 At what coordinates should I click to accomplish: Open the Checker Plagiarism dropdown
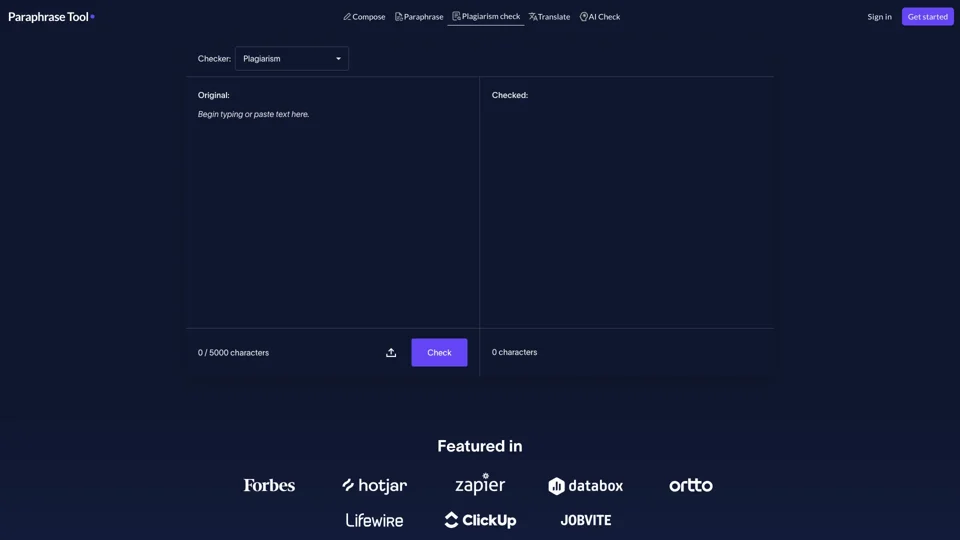[291, 59]
